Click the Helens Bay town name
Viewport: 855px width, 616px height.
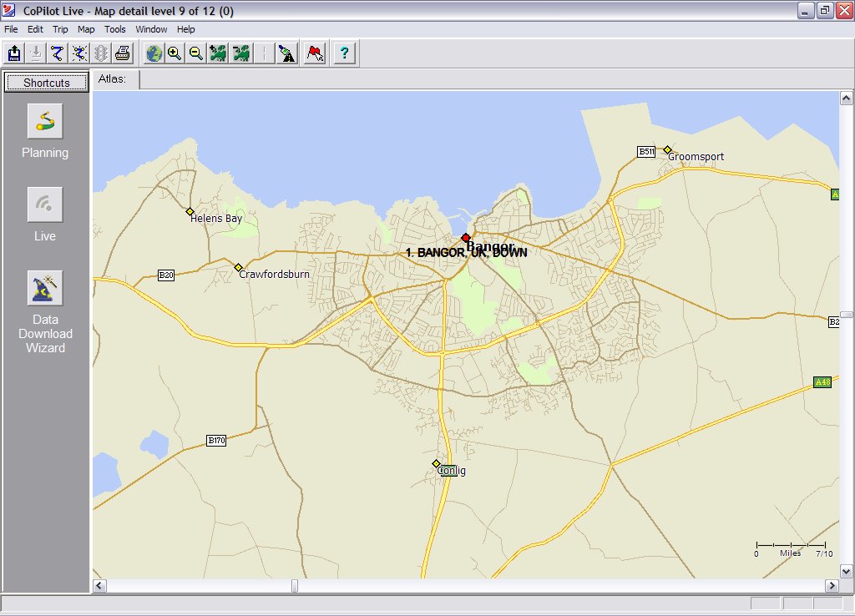[x=216, y=219]
